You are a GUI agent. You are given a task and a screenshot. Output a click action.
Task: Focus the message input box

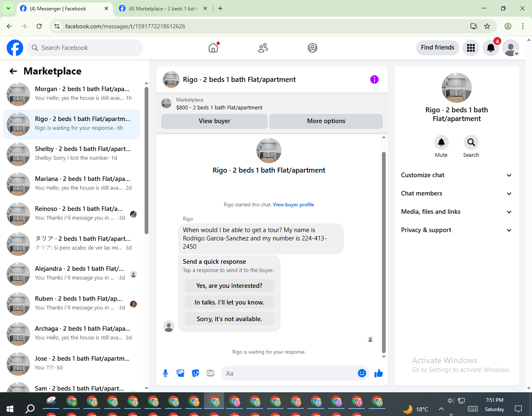pyautogui.click(x=291, y=373)
